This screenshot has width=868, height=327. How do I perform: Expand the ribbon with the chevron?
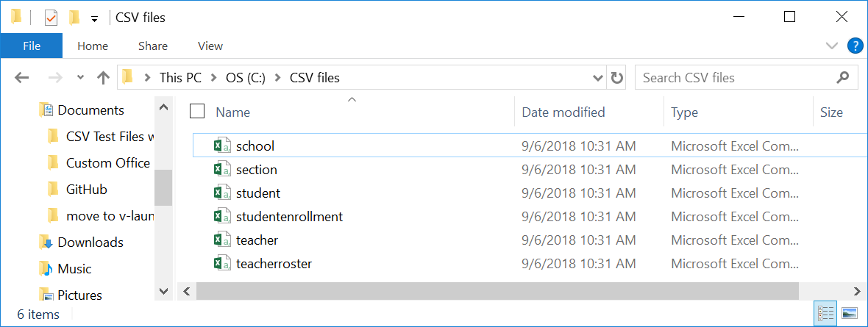point(831,46)
